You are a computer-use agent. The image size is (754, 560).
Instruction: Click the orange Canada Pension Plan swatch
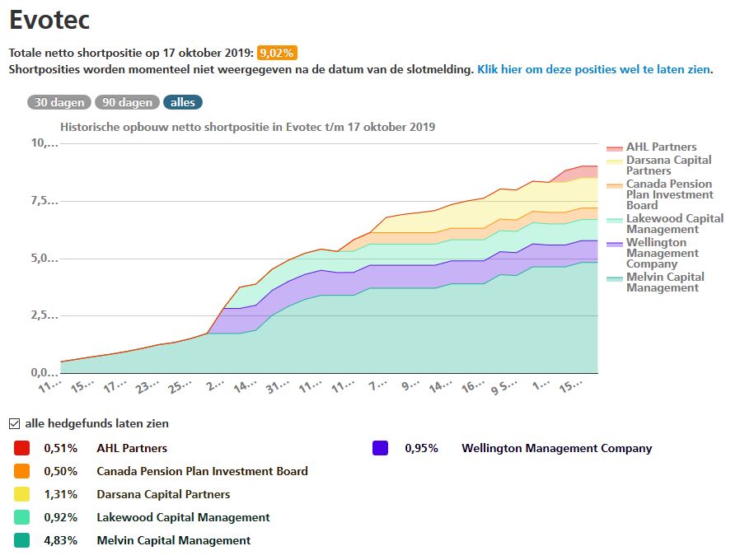[21, 471]
